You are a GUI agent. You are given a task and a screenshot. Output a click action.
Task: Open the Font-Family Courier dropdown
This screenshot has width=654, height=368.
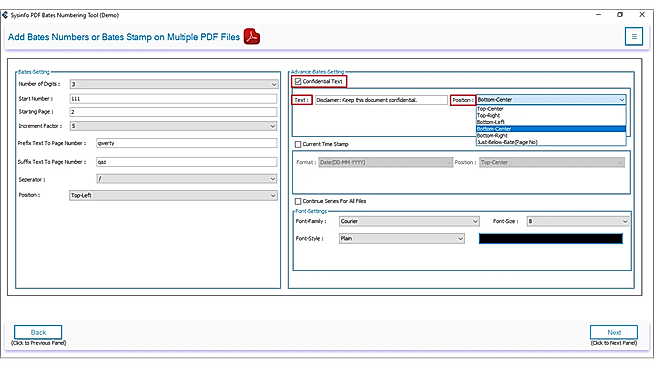point(409,221)
